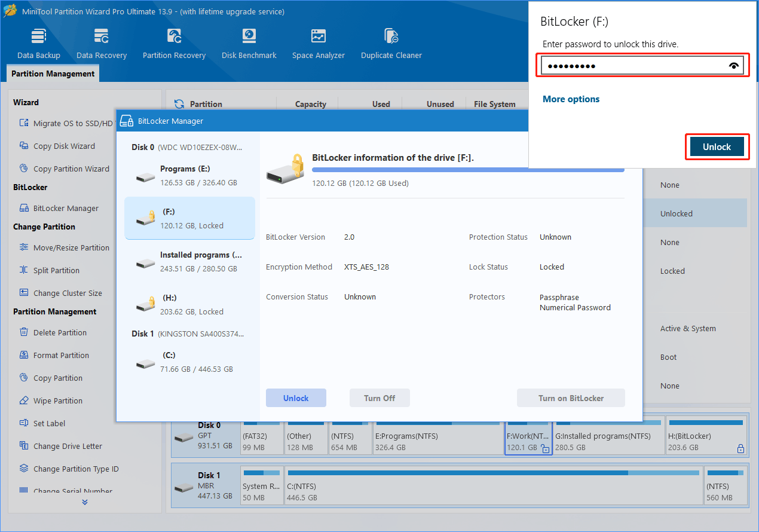Click the Programs (E:) drive icon
Screen dimensions: 759x532
coord(145,178)
